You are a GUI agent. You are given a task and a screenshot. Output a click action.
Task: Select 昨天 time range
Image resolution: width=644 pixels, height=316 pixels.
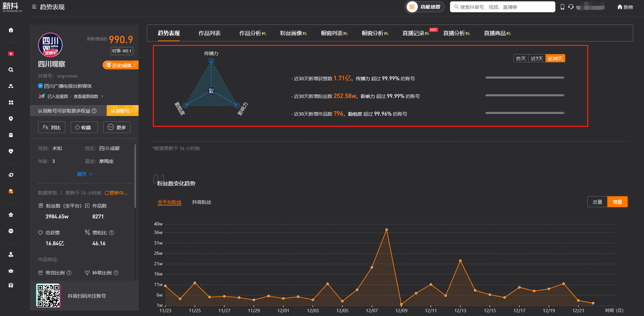click(521, 59)
